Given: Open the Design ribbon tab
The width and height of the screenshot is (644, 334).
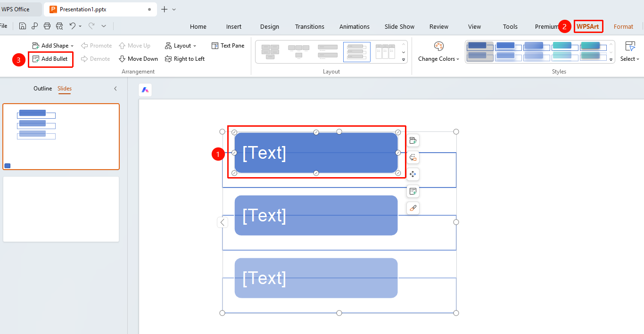Looking at the screenshot, I should pos(270,27).
